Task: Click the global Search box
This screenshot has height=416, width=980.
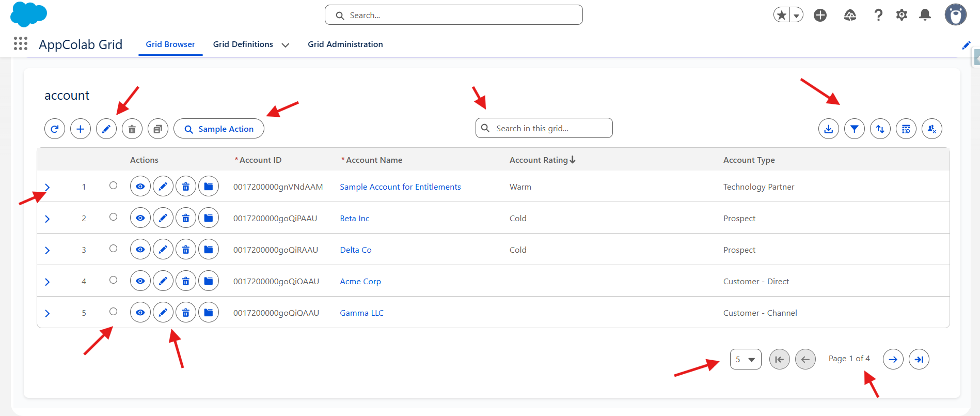Action: pos(454,15)
